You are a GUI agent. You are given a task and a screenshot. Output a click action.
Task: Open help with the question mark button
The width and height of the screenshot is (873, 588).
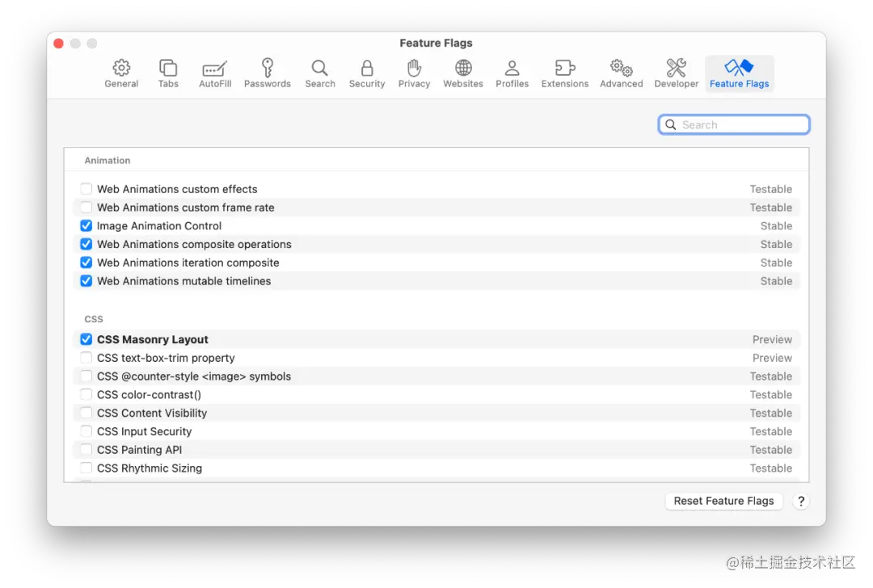click(800, 502)
